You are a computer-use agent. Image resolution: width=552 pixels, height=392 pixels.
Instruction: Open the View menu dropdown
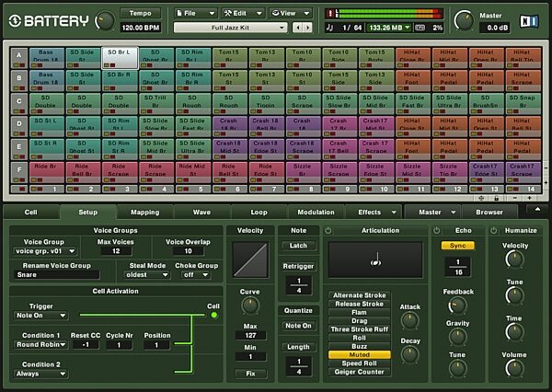click(x=291, y=13)
